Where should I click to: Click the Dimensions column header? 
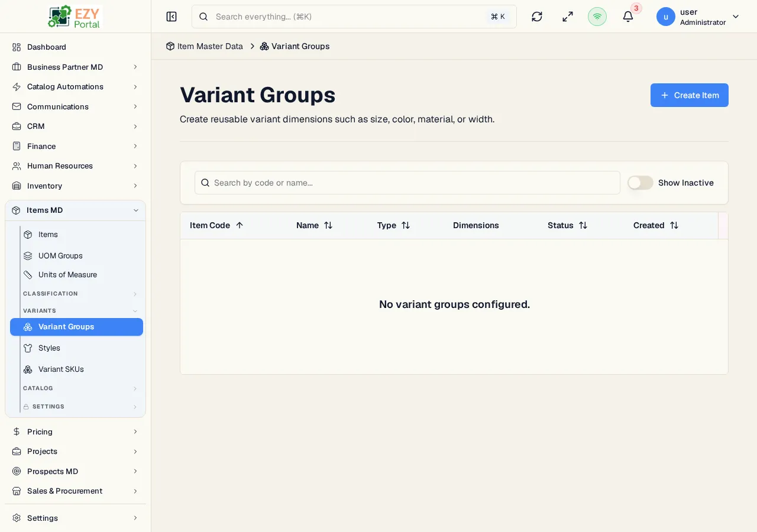tap(476, 225)
